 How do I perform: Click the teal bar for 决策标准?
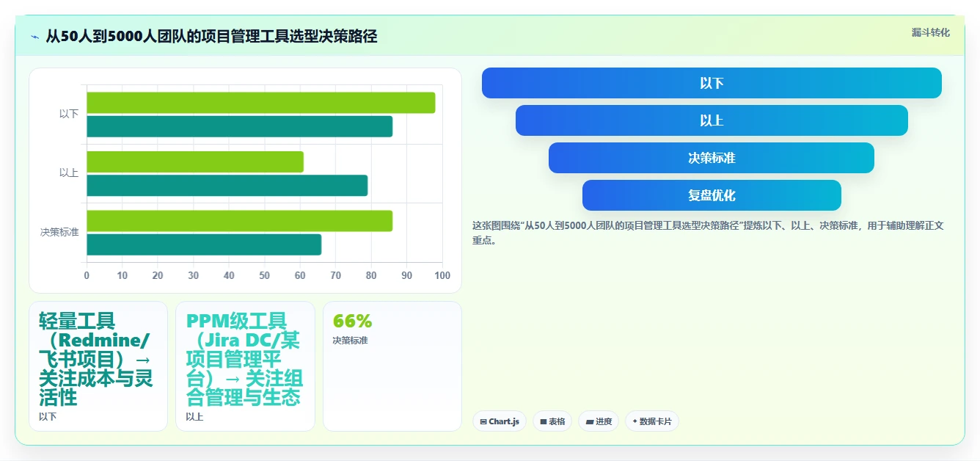click(204, 244)
